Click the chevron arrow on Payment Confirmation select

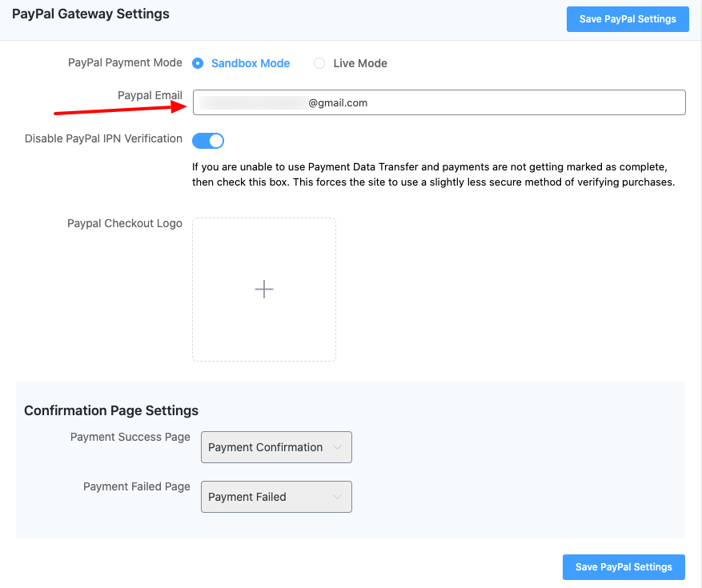(x=337, y=447)
